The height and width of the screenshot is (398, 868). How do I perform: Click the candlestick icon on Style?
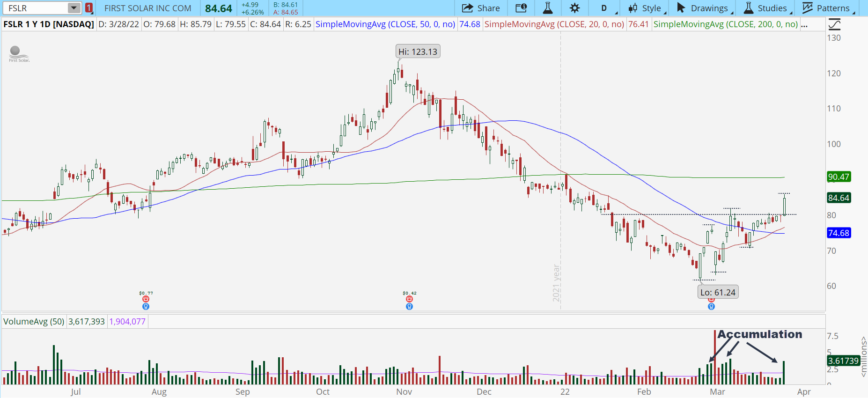point(633,8)
